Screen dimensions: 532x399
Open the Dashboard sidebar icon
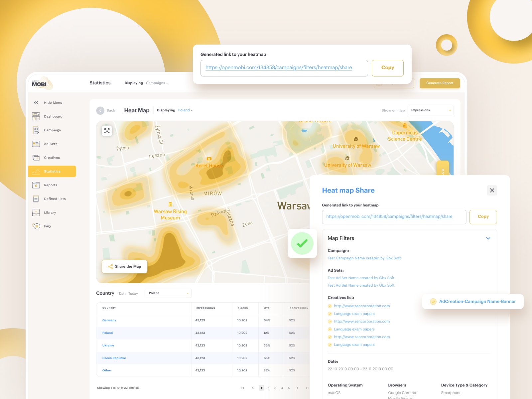[x=36, y=116]
